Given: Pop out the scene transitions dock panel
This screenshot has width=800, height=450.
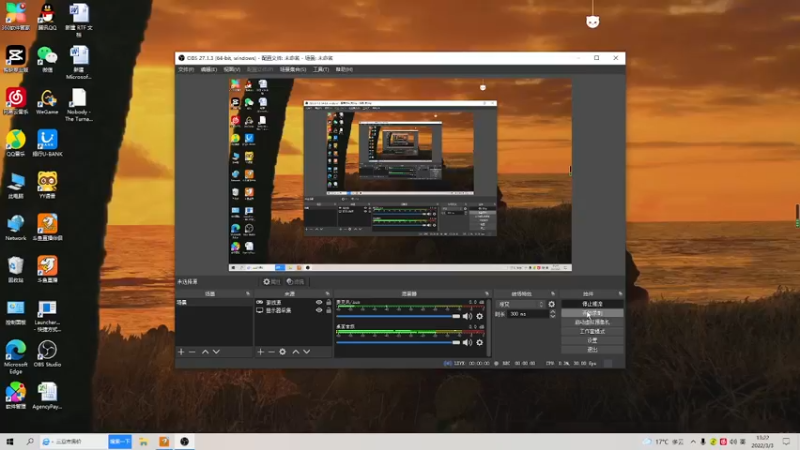Looking at the screenshot, I should point(553,294).
